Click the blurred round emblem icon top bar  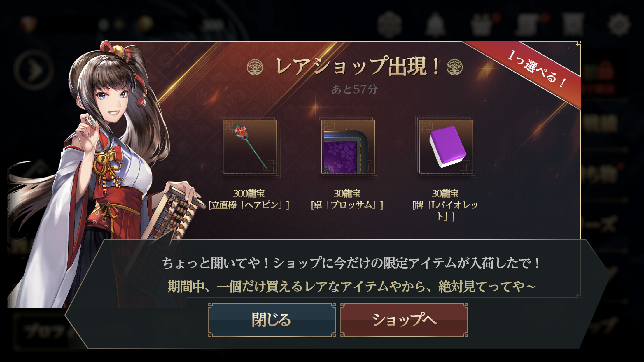390,25
